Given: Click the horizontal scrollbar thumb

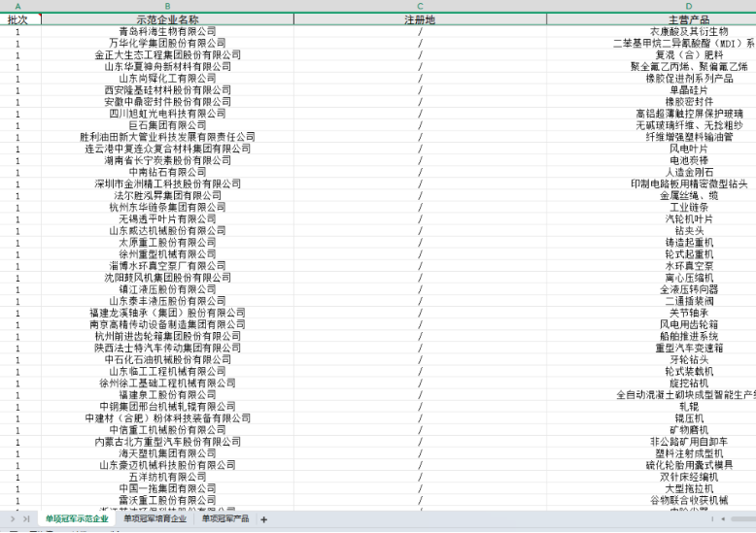Looking at the screenshot, I should (743, 519).
